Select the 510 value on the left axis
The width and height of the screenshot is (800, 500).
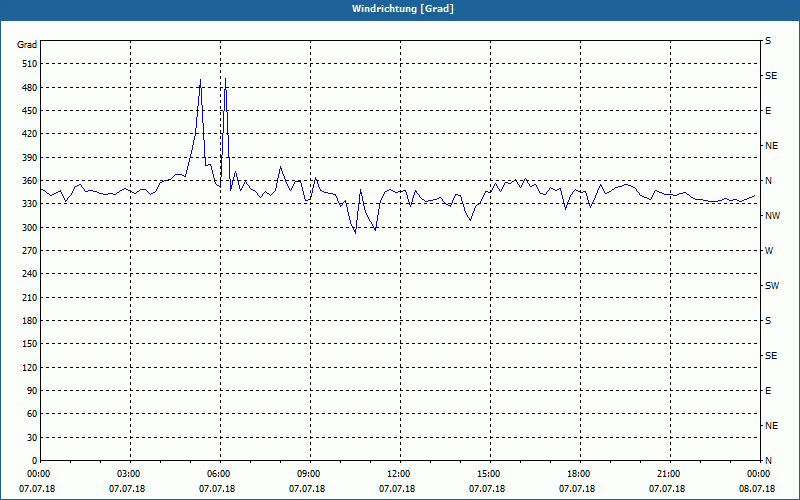tap(29, 64)
